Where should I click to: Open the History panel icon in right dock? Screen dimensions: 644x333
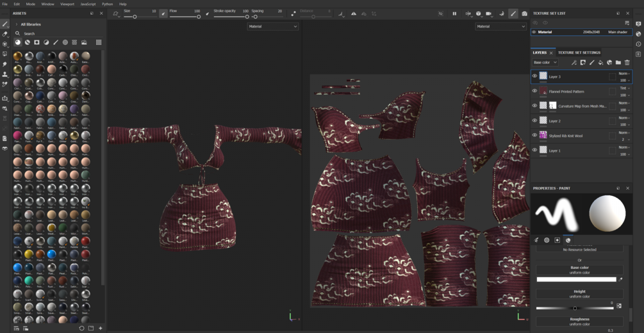[638, 44]
